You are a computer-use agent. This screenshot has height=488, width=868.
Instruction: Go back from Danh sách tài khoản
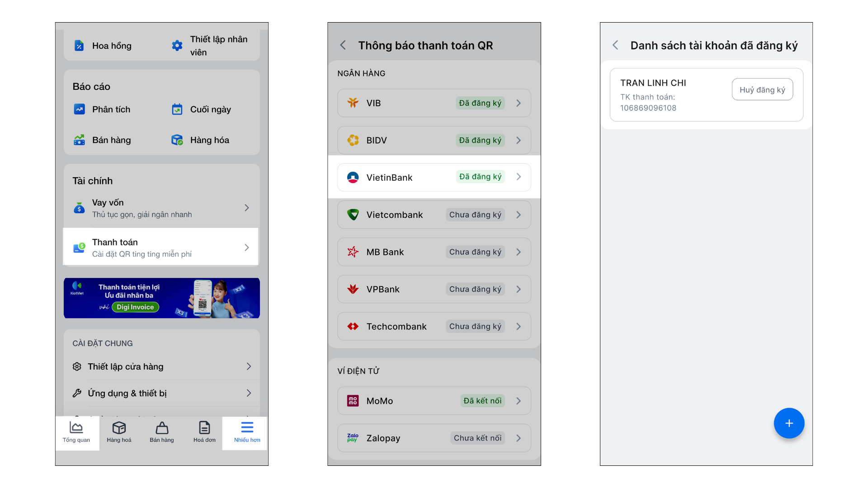coord(615,45)
